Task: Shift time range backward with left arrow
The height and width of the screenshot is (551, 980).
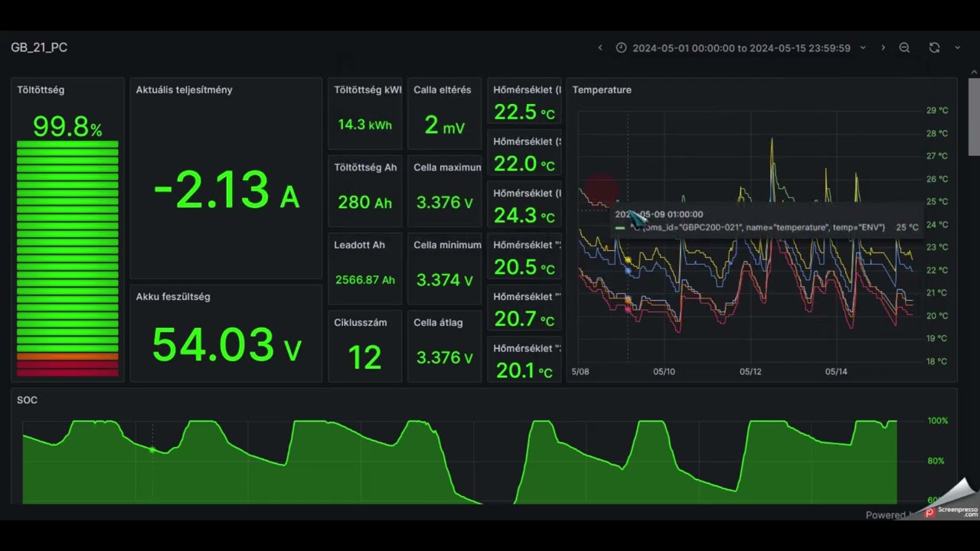Action: tap(600, 47)
